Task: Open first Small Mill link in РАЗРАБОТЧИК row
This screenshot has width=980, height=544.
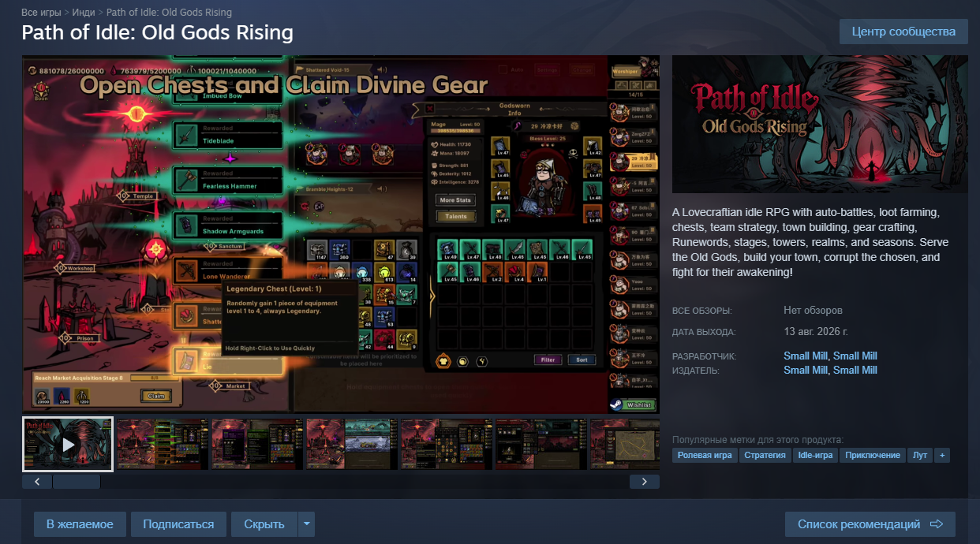Action: 805,356
